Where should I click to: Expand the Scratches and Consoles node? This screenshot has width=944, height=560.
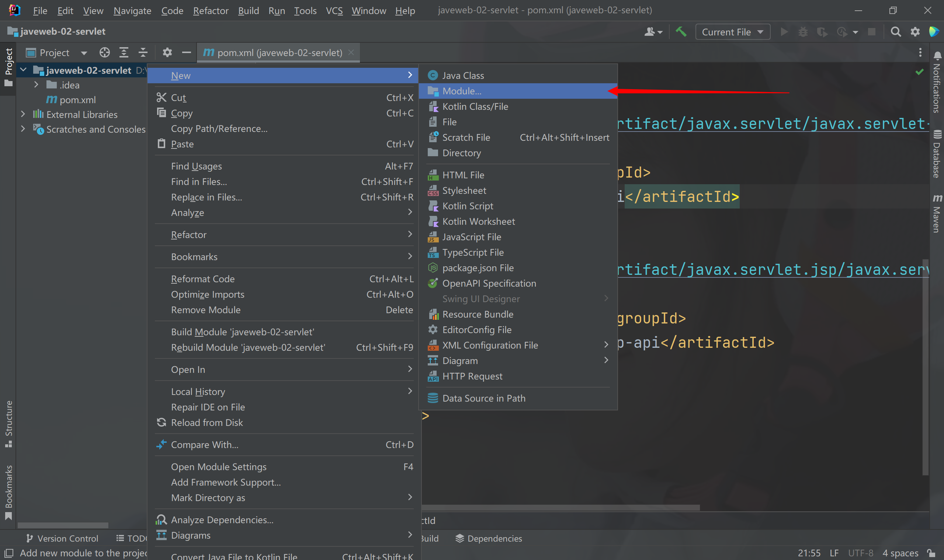click(x=23, y=129)
